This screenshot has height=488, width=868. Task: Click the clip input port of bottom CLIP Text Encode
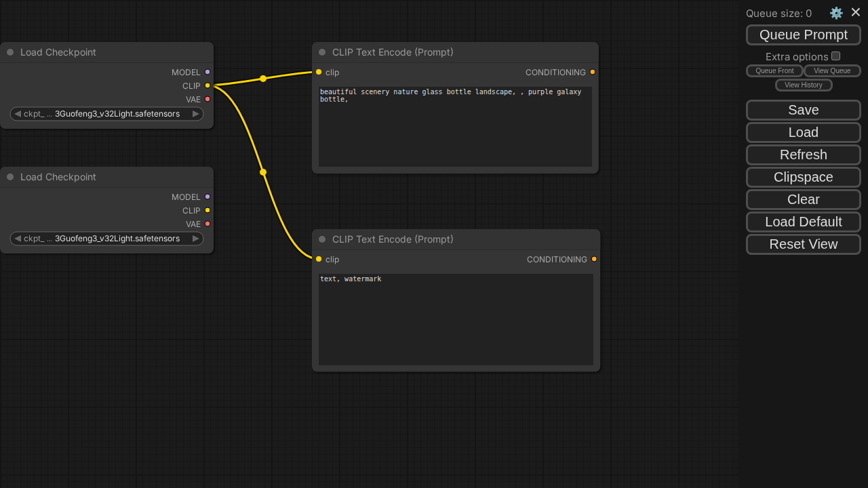point(319,259)
